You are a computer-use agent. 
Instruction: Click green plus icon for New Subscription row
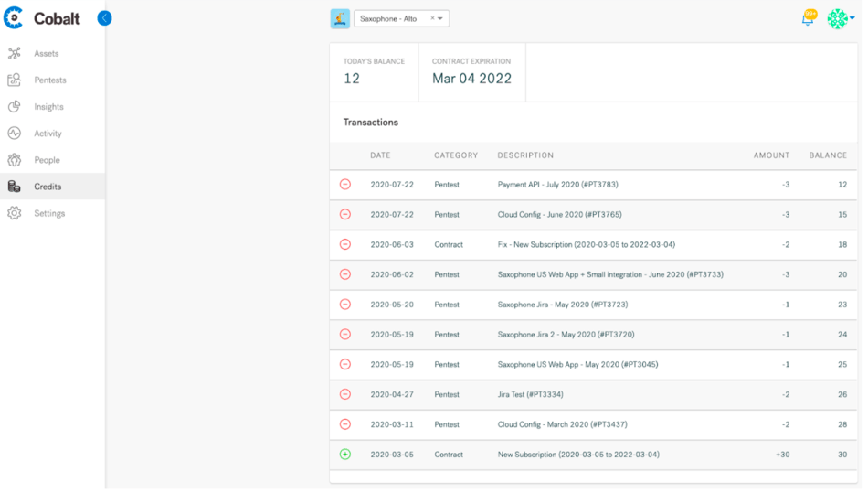(344, 454)
